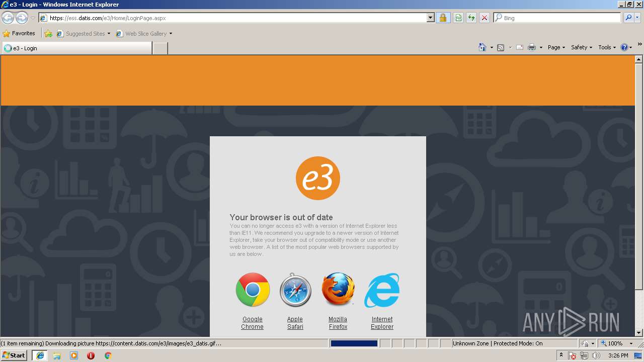This screenshot has width=644, height=362.
Task: Open the Tools menu
Action: point(607,47)
